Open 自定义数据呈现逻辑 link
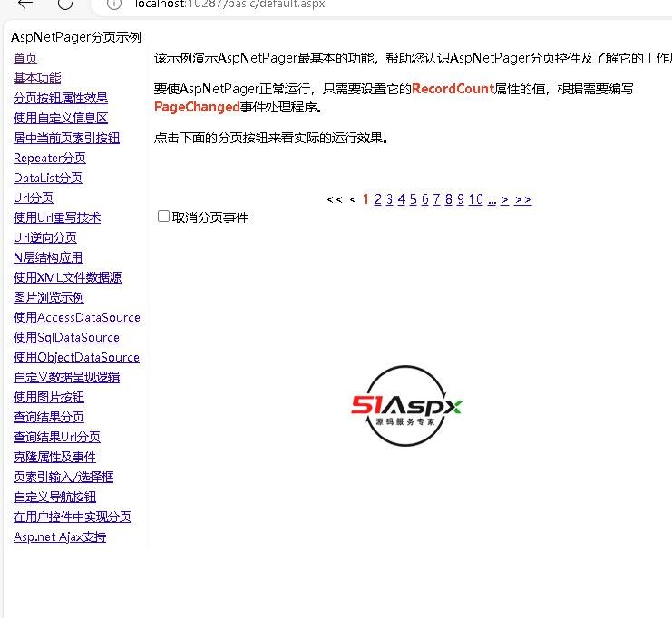 pos(66,377)
